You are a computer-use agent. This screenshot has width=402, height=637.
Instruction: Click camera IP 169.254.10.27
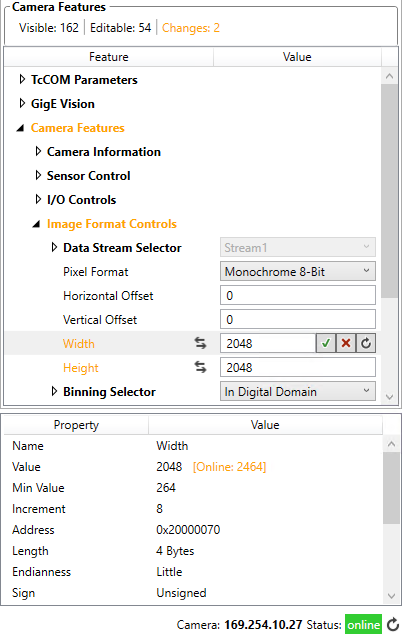point(263,624)
